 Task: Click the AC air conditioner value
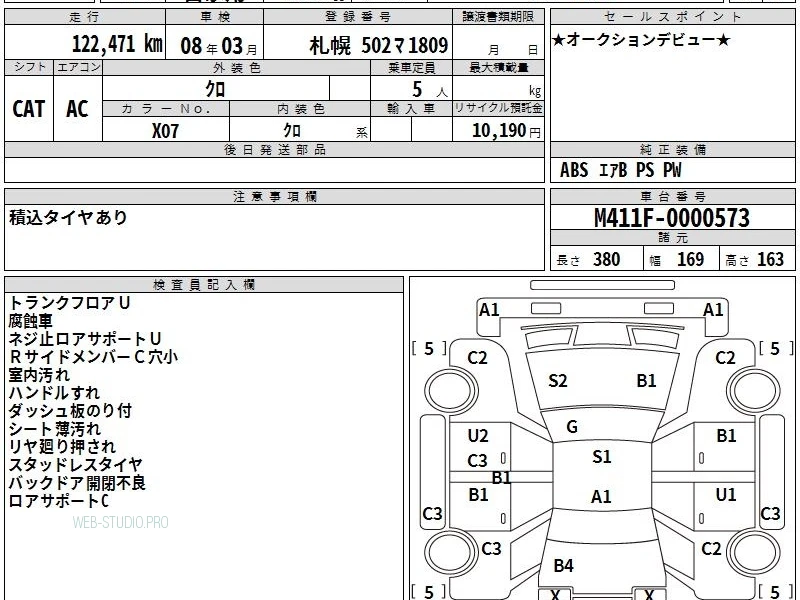coord(78,109)
